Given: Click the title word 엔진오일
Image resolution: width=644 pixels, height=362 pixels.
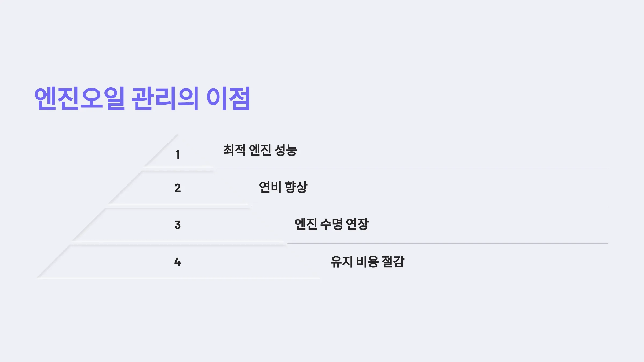Looking at the screenshot, I should click(80, 98).
